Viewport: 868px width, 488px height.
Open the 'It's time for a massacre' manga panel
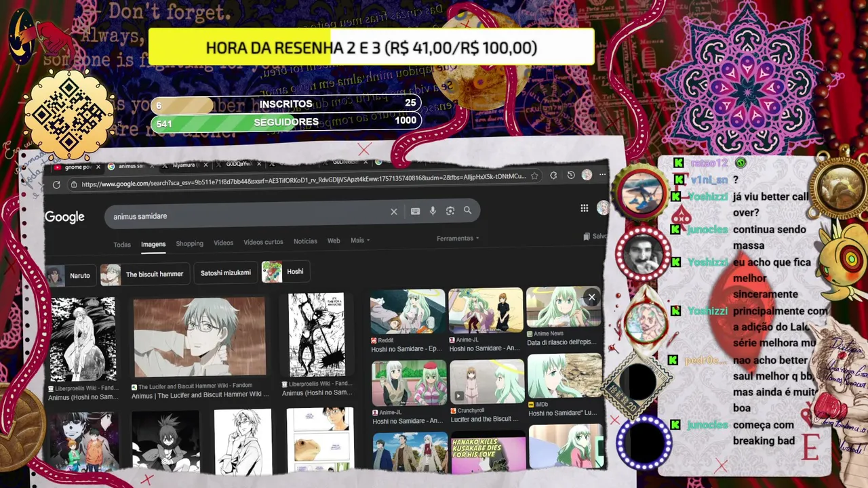pos(317,335)
